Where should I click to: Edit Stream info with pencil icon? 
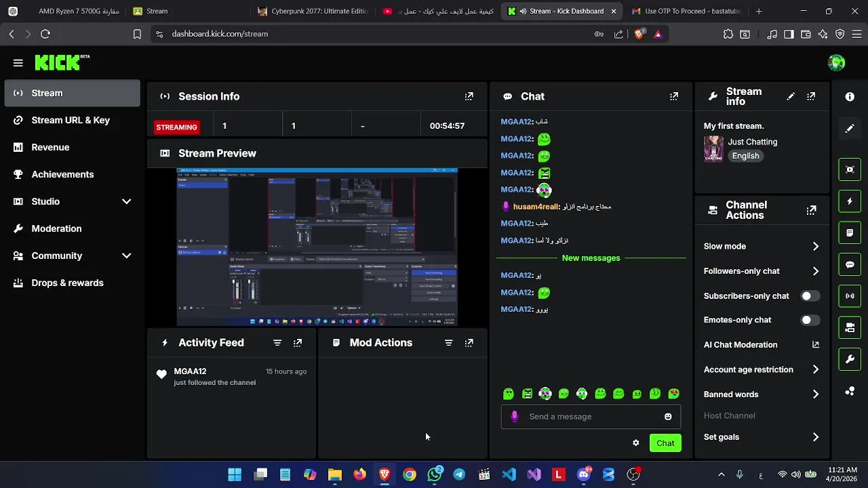pos(791,96)
